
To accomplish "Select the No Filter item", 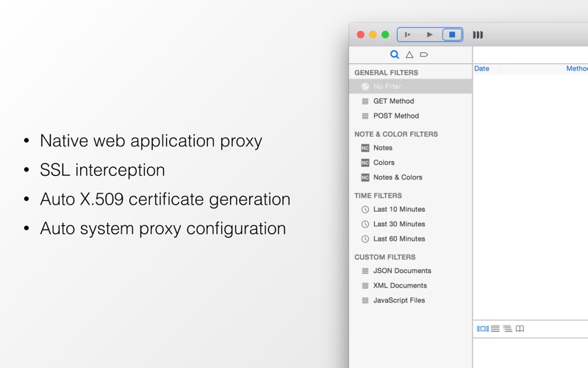I will pyautogui.click(x=387, y=86).
